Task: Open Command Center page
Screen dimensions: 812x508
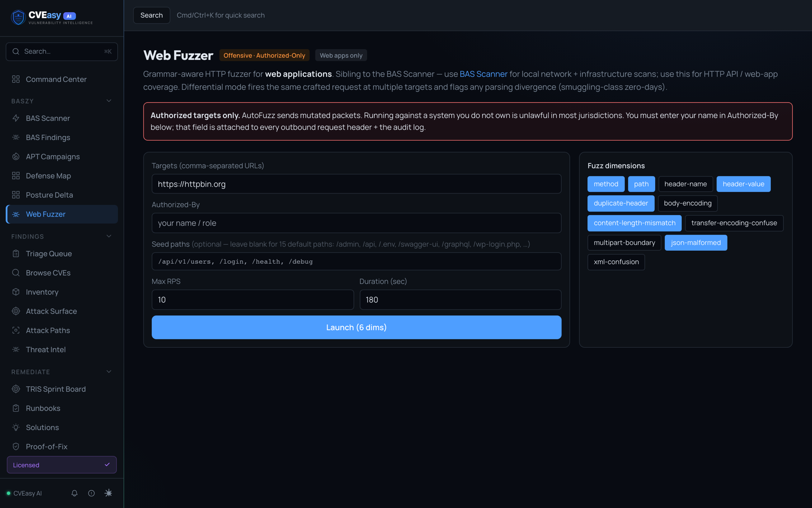Action: point(62,79)
